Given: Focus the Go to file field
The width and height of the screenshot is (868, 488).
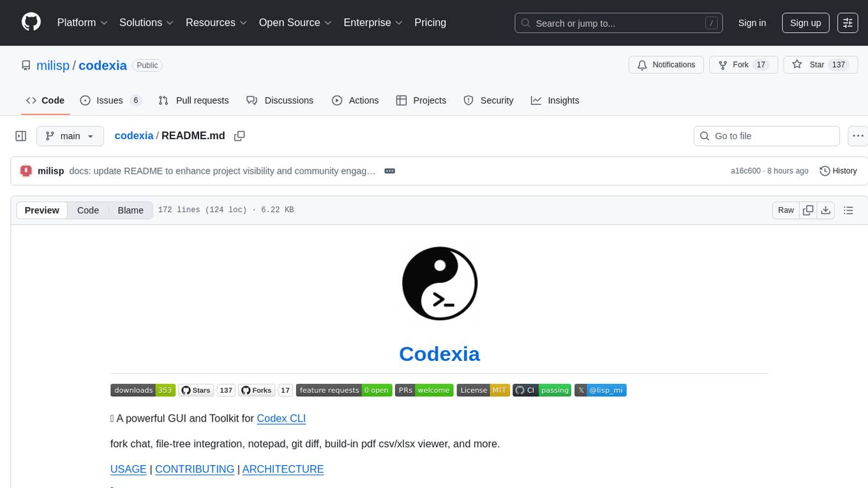Looking at the screenshot, I should click(767, 136).
